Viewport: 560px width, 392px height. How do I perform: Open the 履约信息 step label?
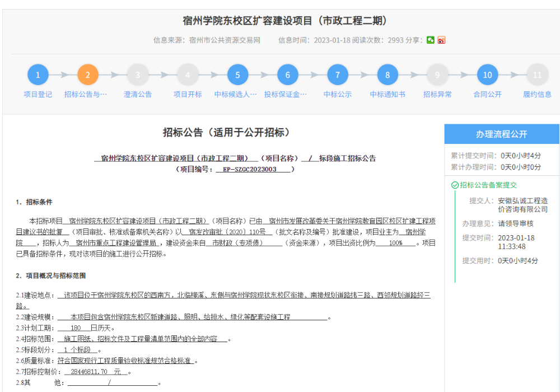pyautogui.click(x=538, y=94)
